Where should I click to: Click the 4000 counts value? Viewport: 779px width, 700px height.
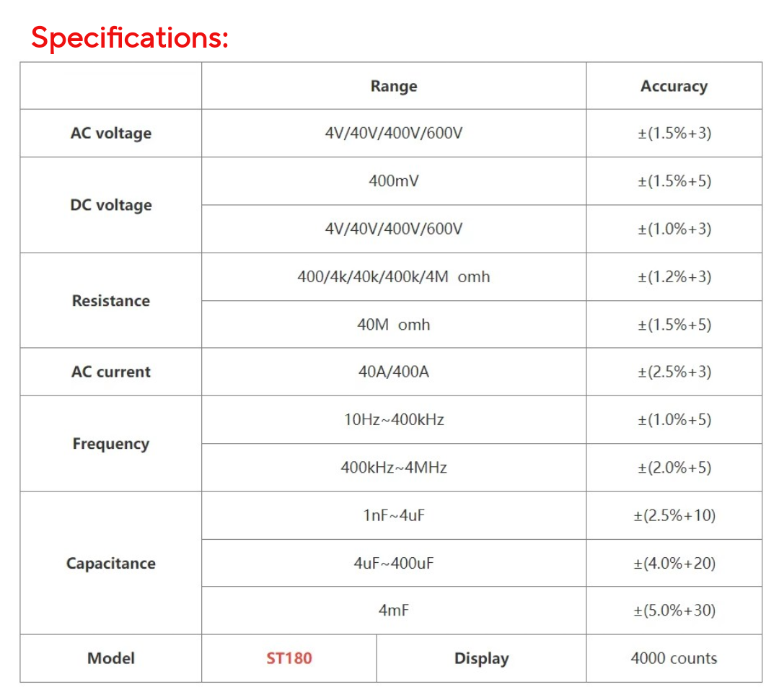674,658
